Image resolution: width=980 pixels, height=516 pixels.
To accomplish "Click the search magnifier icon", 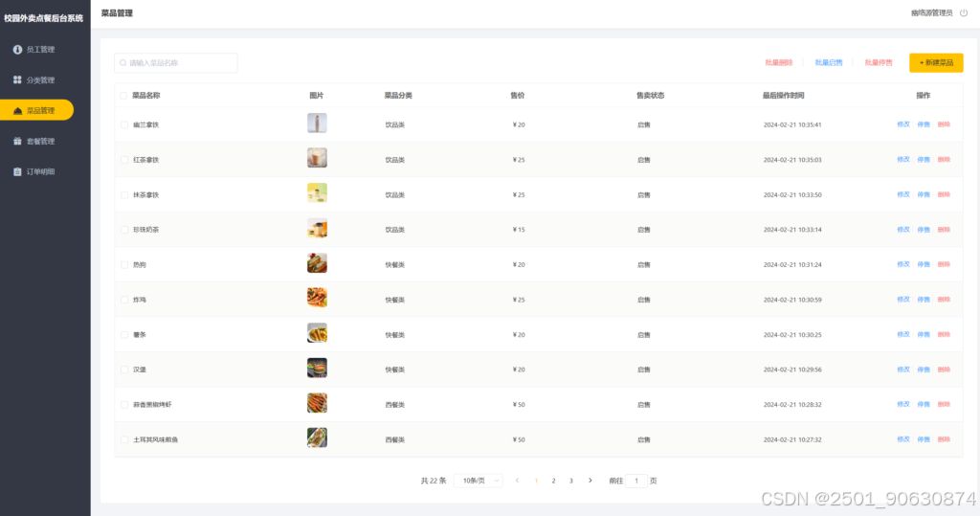I will click(123, 63).
